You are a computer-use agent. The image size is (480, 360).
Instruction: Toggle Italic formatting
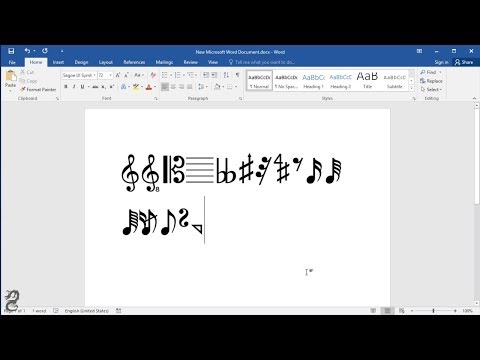point(74,87)
